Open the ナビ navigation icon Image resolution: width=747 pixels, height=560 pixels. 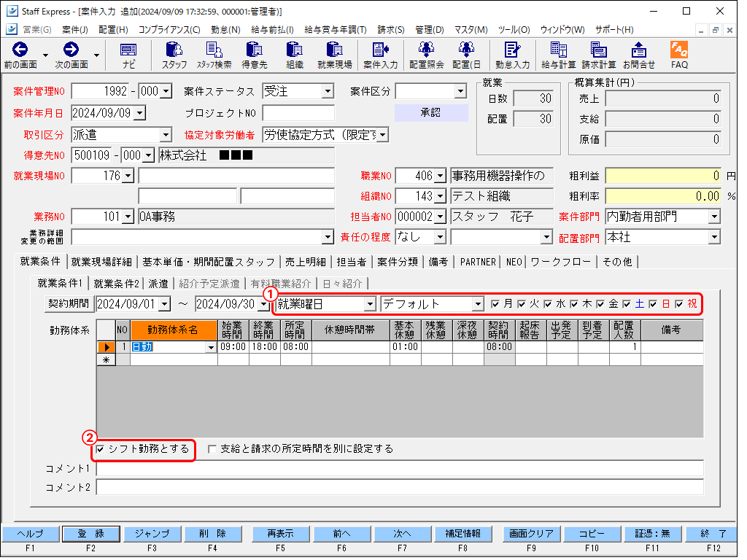click(128, 55)
